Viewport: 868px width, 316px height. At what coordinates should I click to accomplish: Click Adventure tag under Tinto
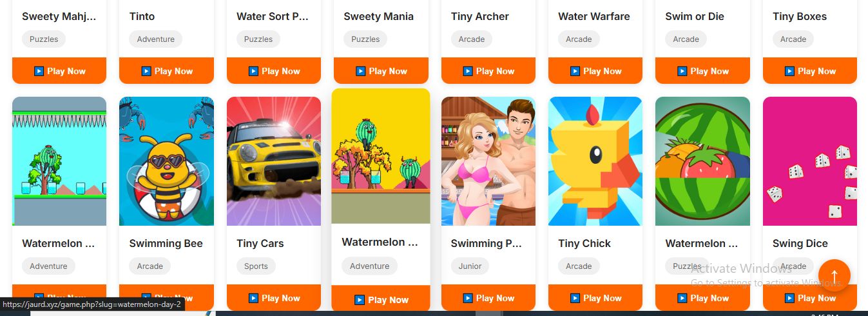point(156,39)
